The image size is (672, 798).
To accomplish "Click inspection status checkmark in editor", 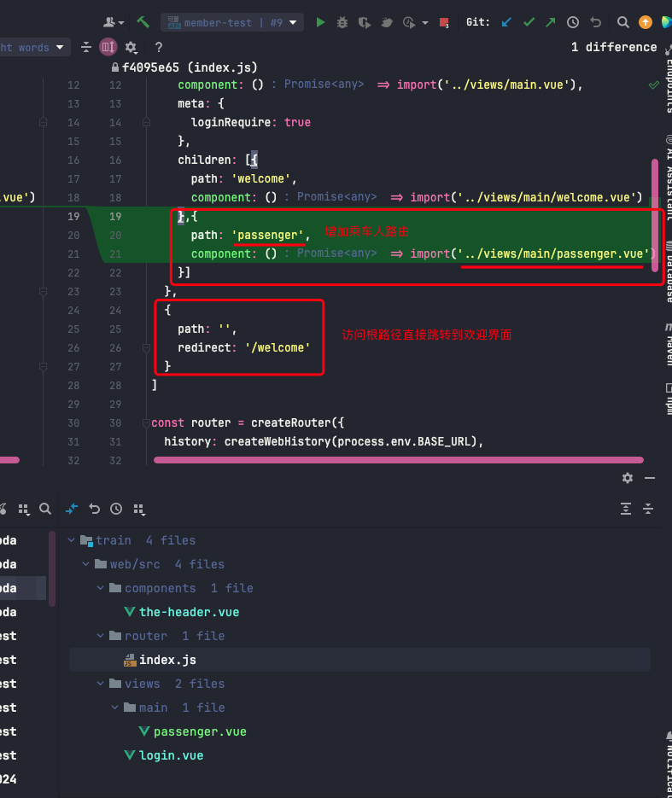I will (x=654, y=85).
